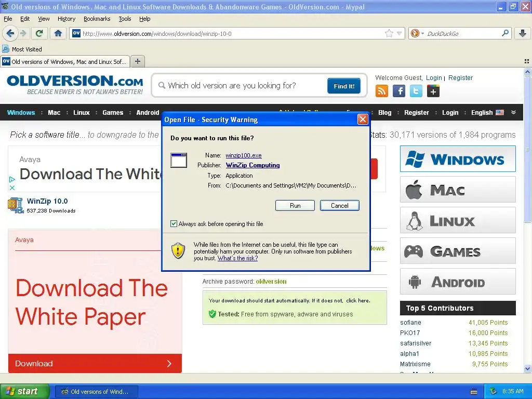
Task: Expand the URL history dropdown arrow
Action: 400,33
